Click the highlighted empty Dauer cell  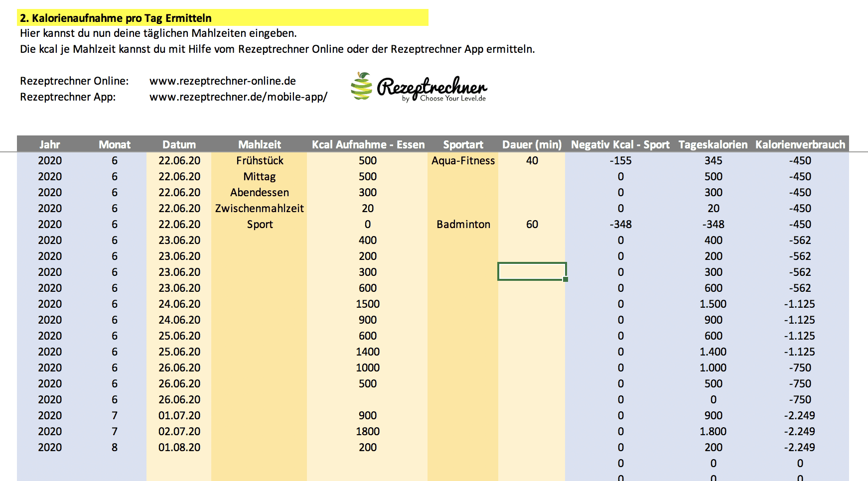pyautogui.click(x=532, y=271)
